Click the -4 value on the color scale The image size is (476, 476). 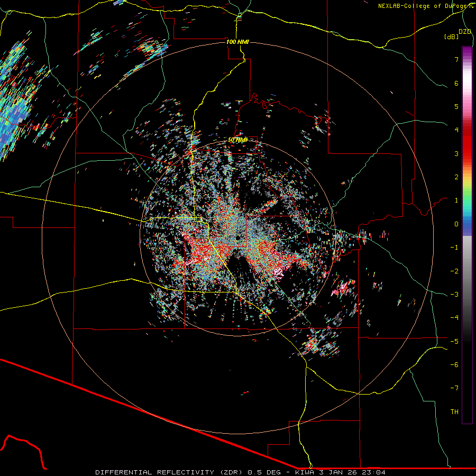[454, 318]
